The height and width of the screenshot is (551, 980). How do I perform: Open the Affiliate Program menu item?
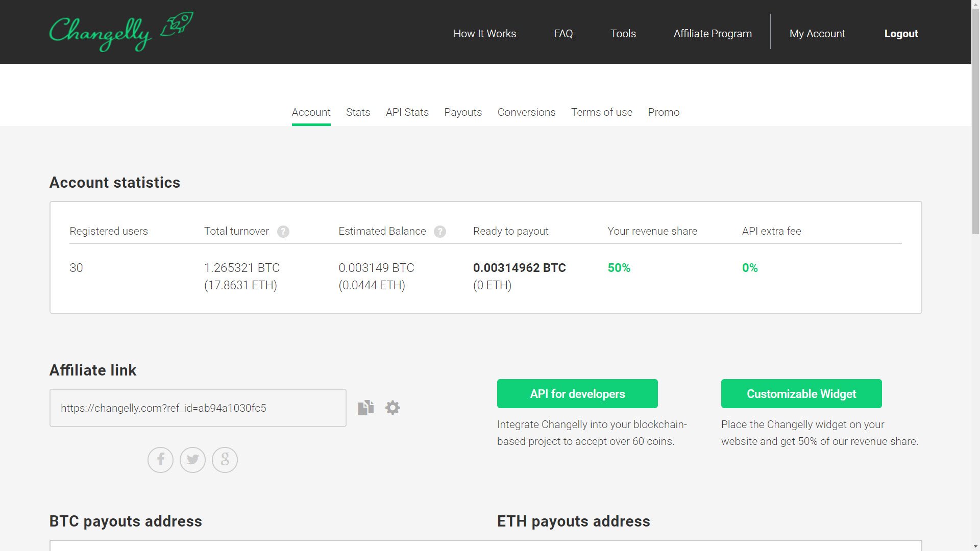click(713, 34)
